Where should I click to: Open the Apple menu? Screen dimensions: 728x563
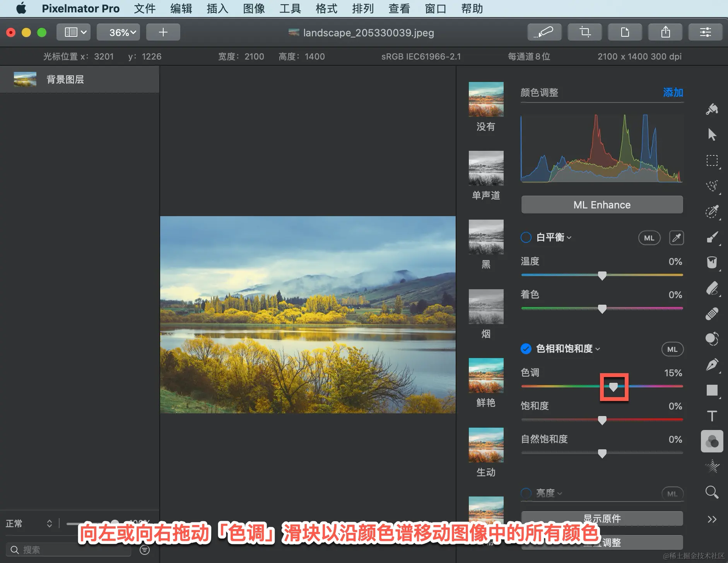click(x=21, y=8)
